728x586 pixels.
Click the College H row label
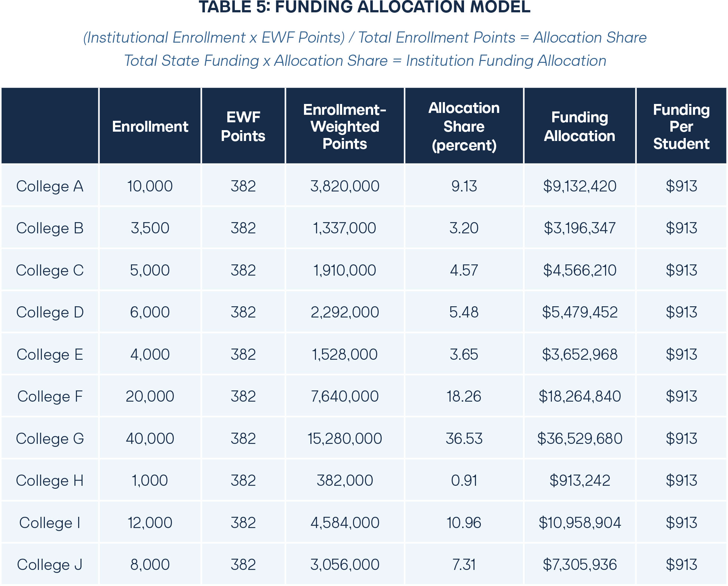coord(50,481)
